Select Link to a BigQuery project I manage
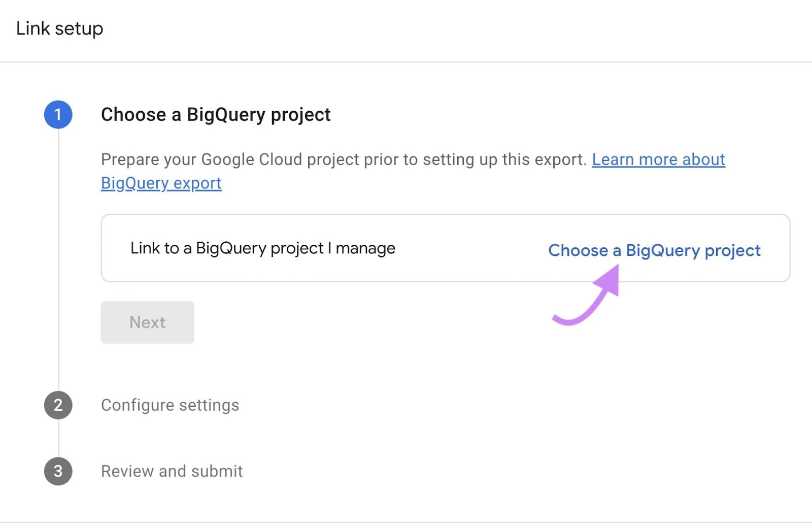Viewport: 812px width, 523px height. (263, 248)
